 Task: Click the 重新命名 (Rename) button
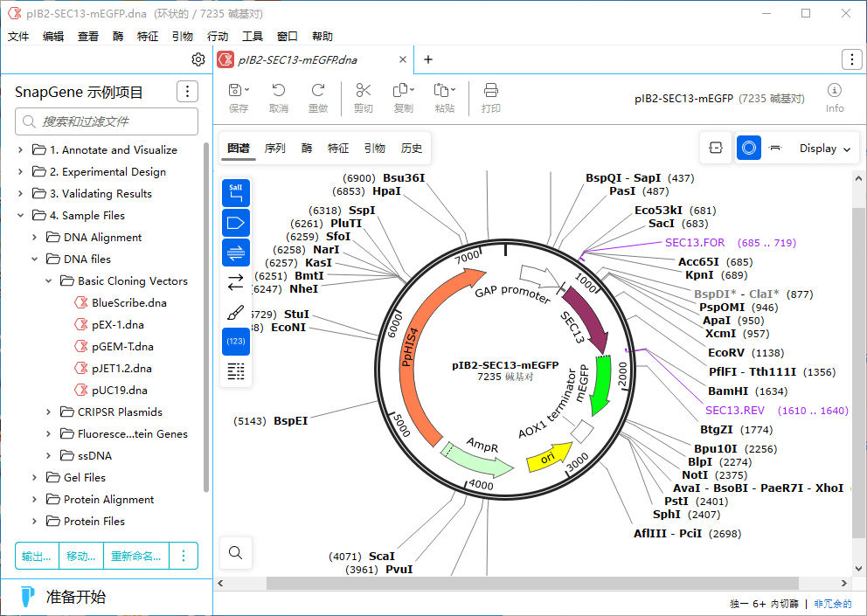coord(135,556)
